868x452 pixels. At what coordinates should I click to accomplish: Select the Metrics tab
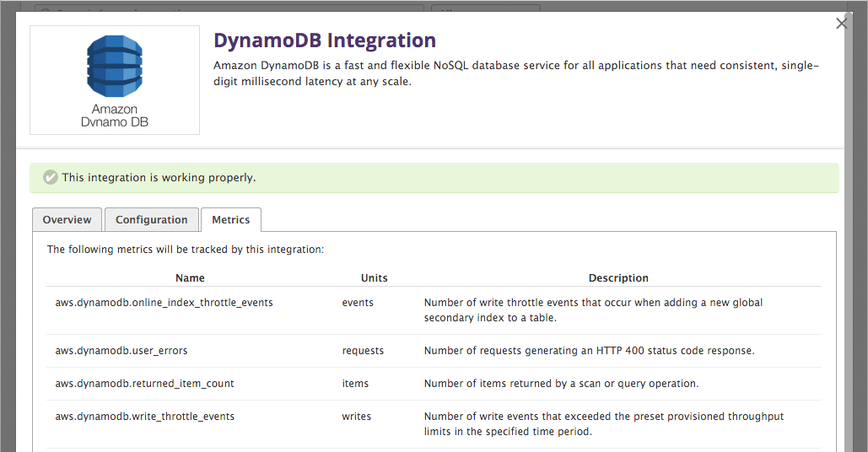[x=230, y=220]
